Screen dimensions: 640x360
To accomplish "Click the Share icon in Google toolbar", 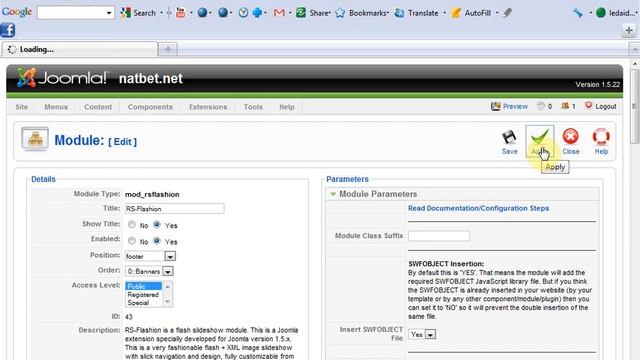I will 301,13.
